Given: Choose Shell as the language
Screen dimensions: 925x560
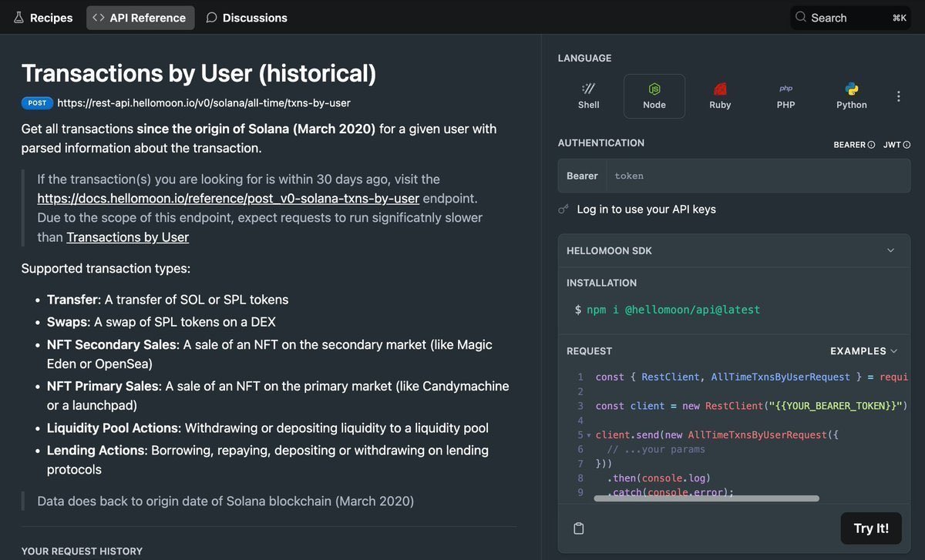Looking at the screenshot, I should click(588, 96).
